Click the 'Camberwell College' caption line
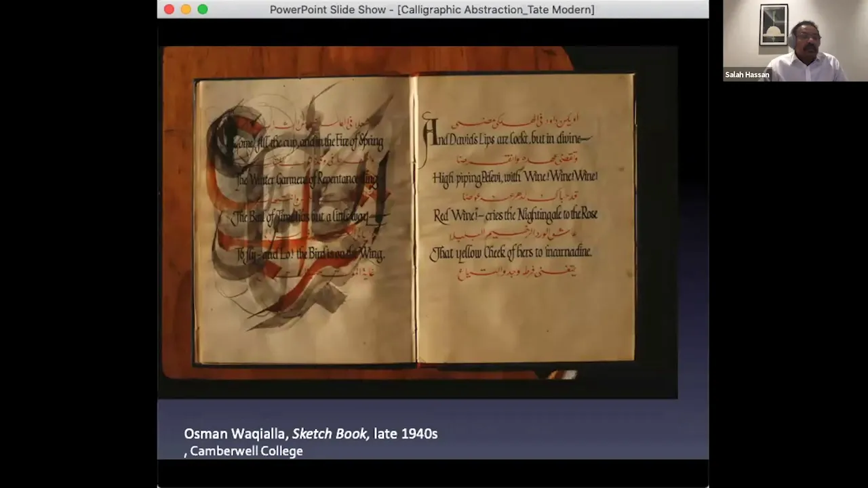Screen dimensions: 868x488 [x=243, y=451]
